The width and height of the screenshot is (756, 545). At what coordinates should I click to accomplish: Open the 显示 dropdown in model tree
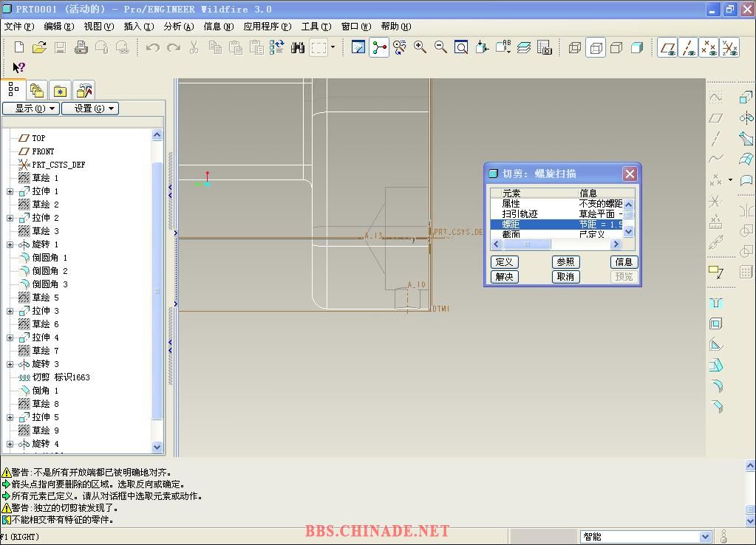click(31, 109)
